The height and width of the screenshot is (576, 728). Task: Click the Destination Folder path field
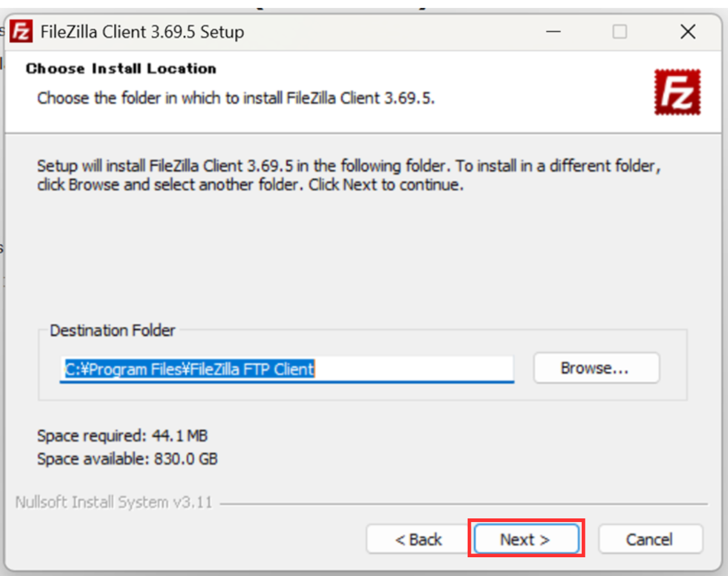click(x=286, y=369)
